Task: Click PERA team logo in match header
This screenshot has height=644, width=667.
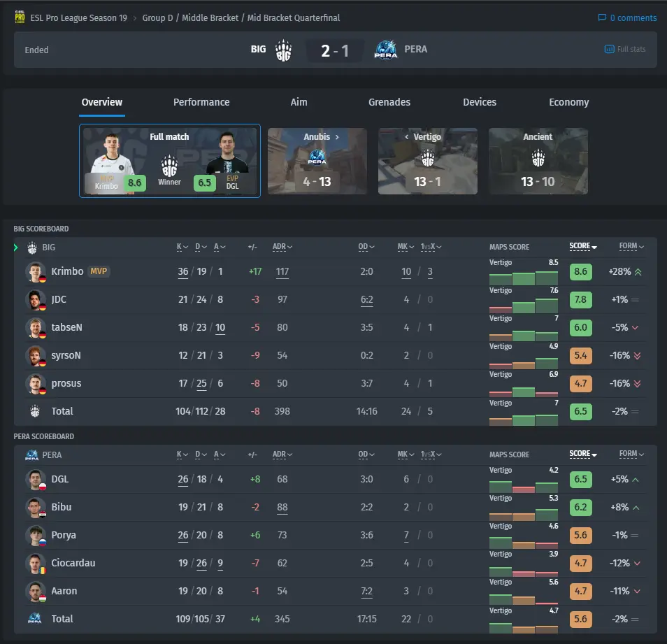Action: (386, 50)
